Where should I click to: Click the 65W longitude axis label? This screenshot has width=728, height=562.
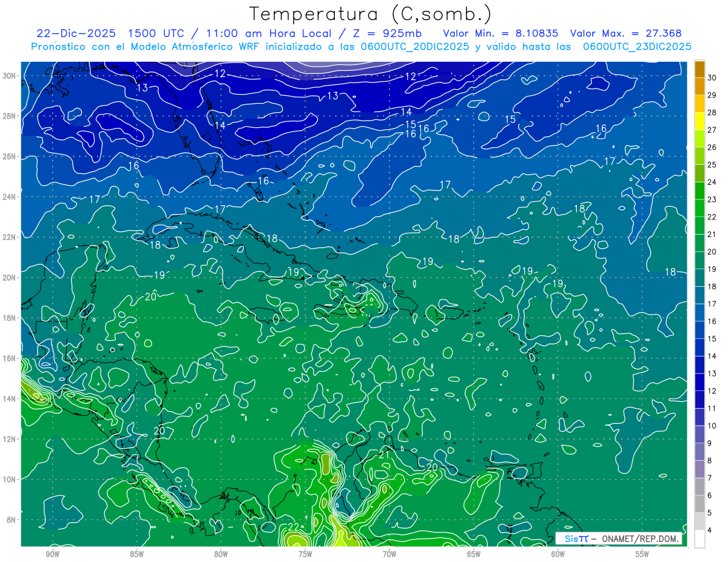(x=474, y=554)
